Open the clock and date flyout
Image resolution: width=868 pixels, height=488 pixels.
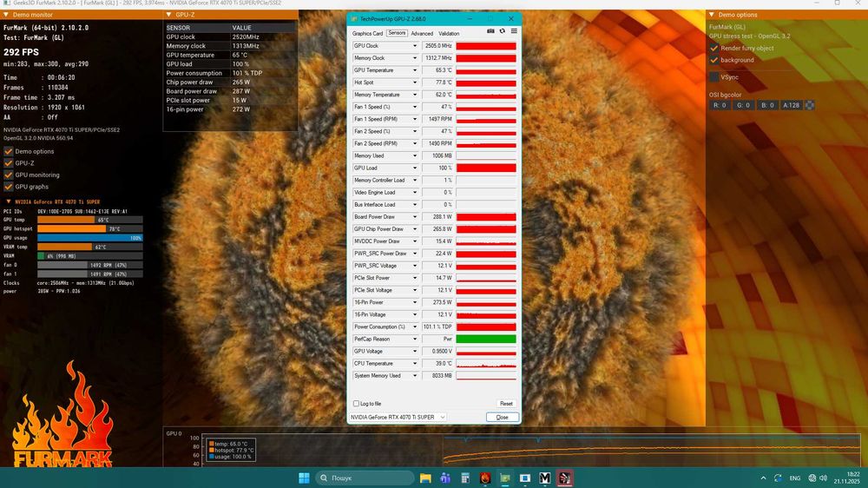pos(846,478)
